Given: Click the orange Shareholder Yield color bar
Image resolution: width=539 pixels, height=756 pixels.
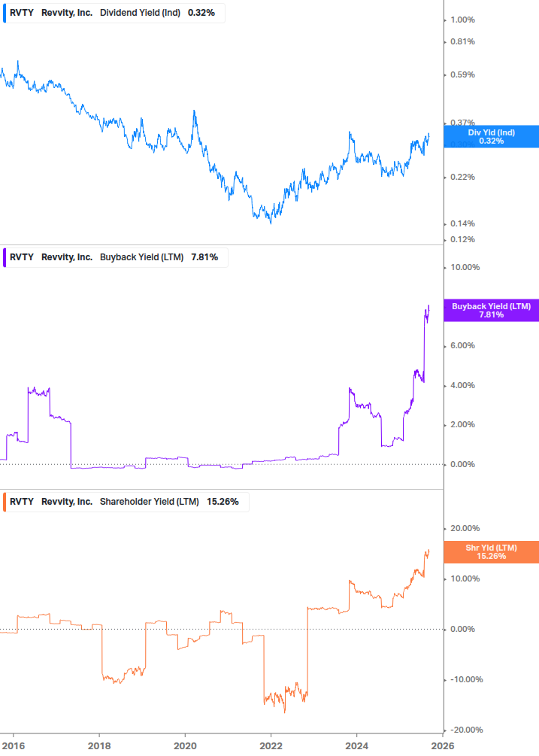Looking at the screenshot, I should (5, 502).
